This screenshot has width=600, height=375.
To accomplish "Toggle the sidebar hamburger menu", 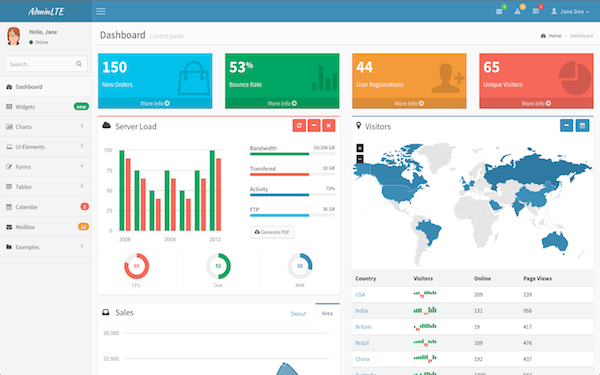I will click(101, 11).
